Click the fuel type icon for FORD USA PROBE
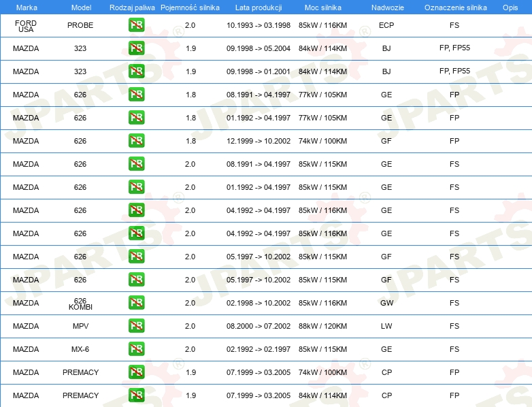 coord(136,25)
